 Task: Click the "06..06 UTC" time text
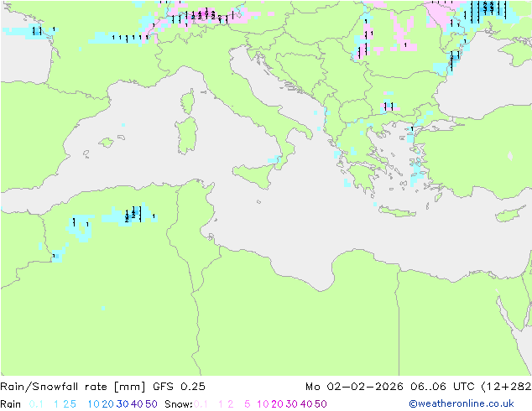[x=441, y=386]
